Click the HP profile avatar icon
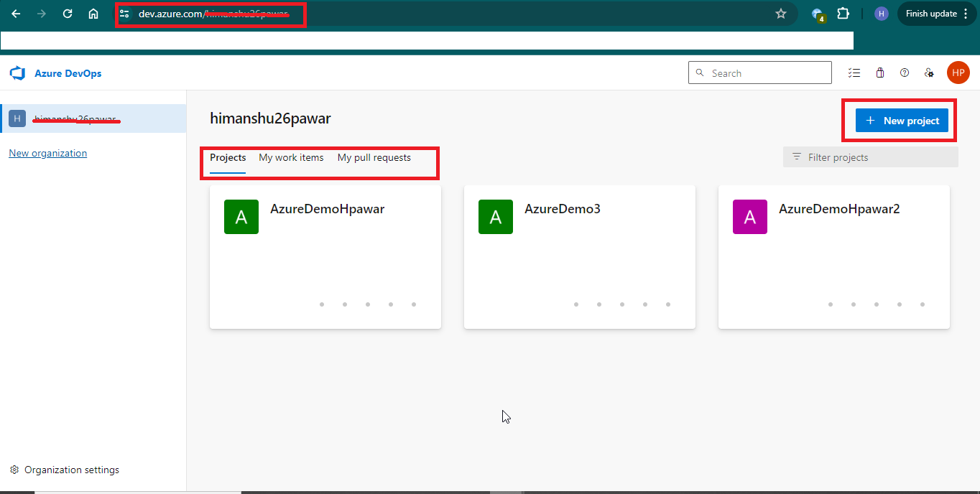This screenshot has height=494, width=980. (x=958, y=72)
